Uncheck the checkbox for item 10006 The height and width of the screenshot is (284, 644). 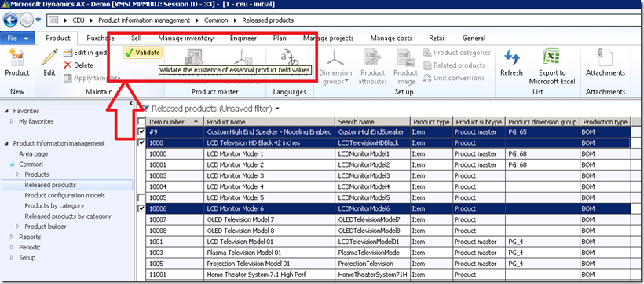tap(141, 208)
